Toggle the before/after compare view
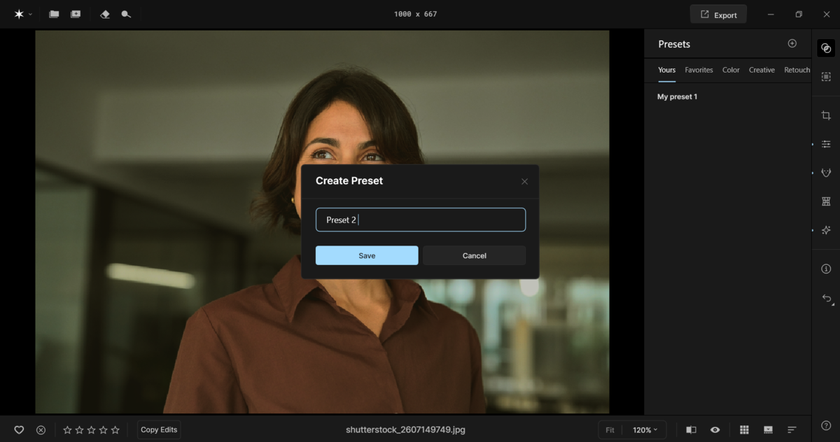Viewport: 840px width, 442px height. [691, 430]
